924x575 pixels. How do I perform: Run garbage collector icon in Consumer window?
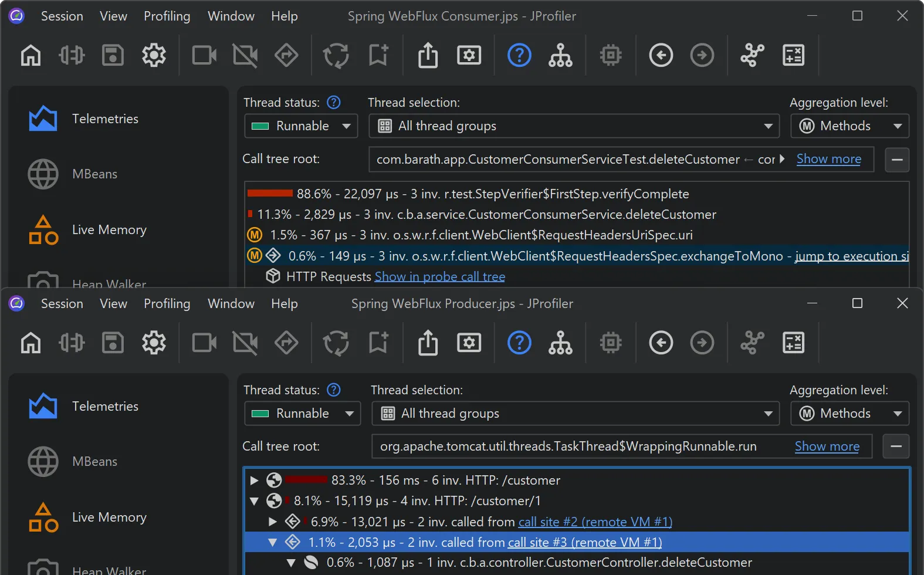336,56
